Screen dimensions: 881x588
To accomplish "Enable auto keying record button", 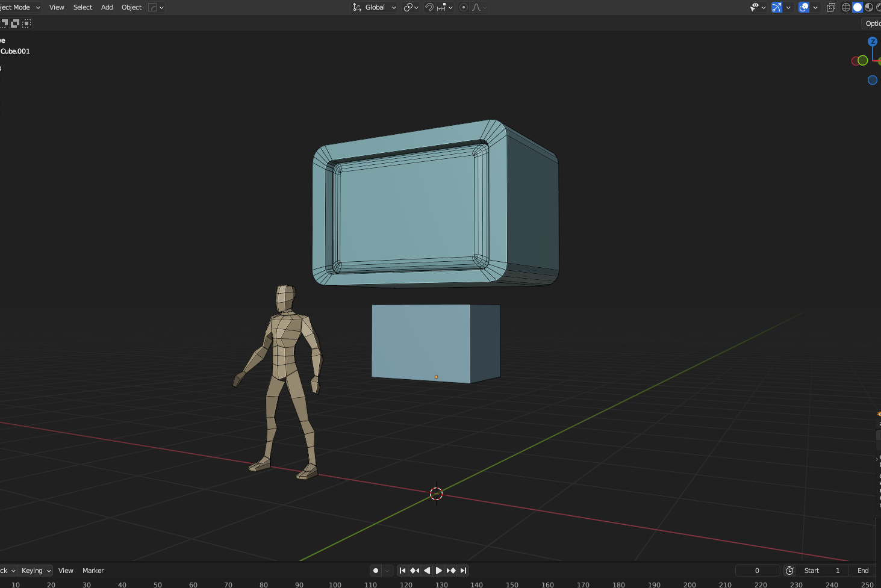I will pyautogui.click(x=376, y=571).
